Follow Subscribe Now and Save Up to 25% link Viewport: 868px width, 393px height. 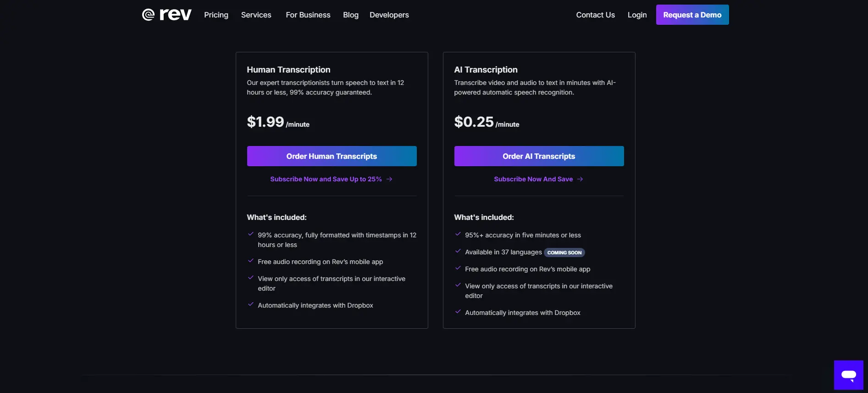pyautogui.click(x=326, y=179)
